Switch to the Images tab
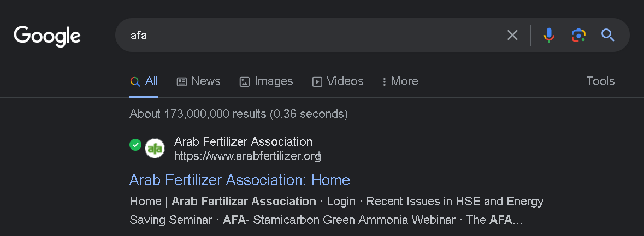Viewport: 644px width, 236px height. (x=267, y=81)
